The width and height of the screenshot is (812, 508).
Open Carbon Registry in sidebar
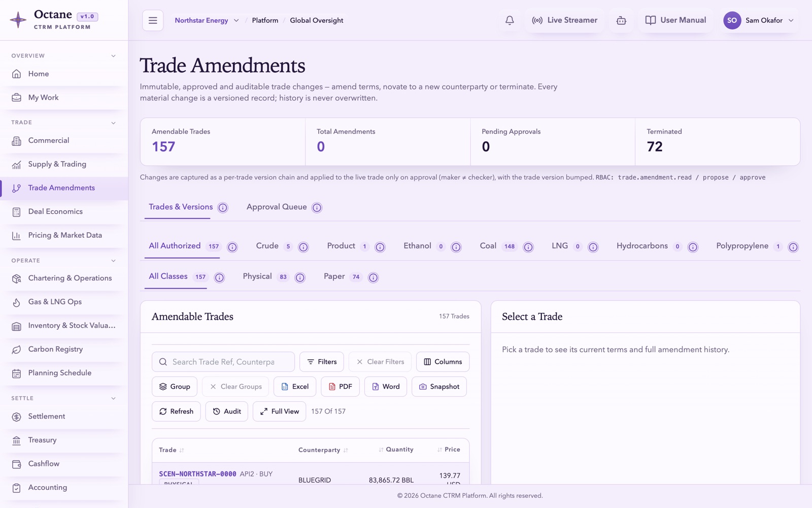(64, 350)
